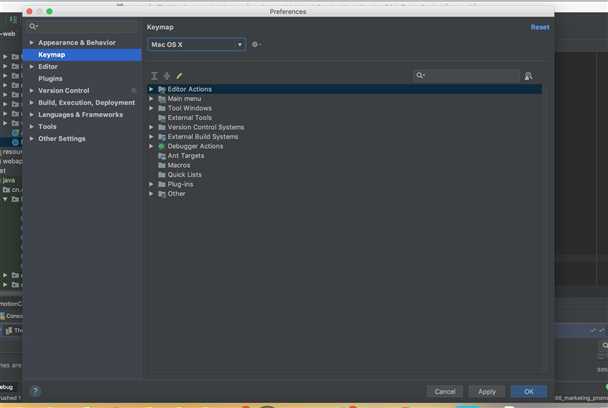The height and width of the screenshot is (408, 608).
Task: Open the Mac OS X keymap dropdown
Action: click(x=196, y=45)
